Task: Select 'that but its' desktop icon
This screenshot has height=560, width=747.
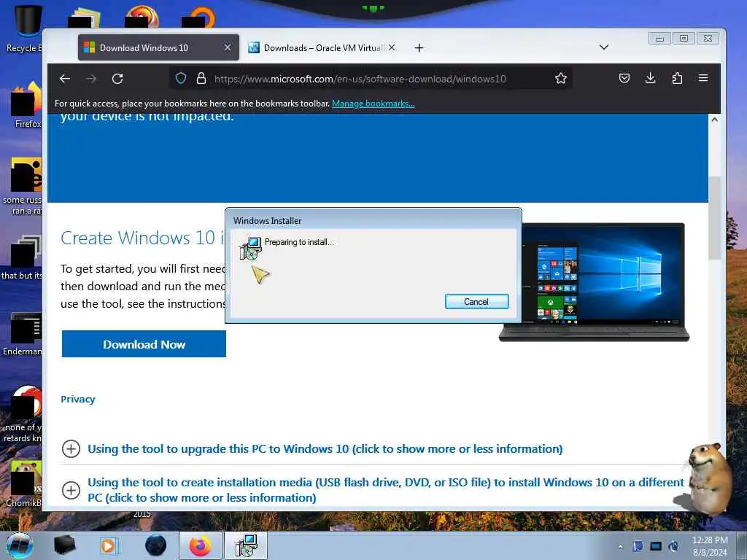Action: 23,257
